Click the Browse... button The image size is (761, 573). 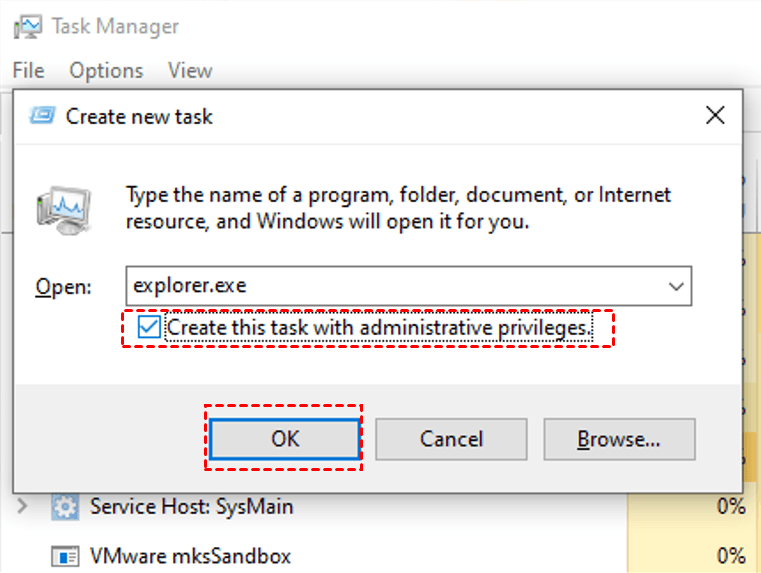[618, 439]
